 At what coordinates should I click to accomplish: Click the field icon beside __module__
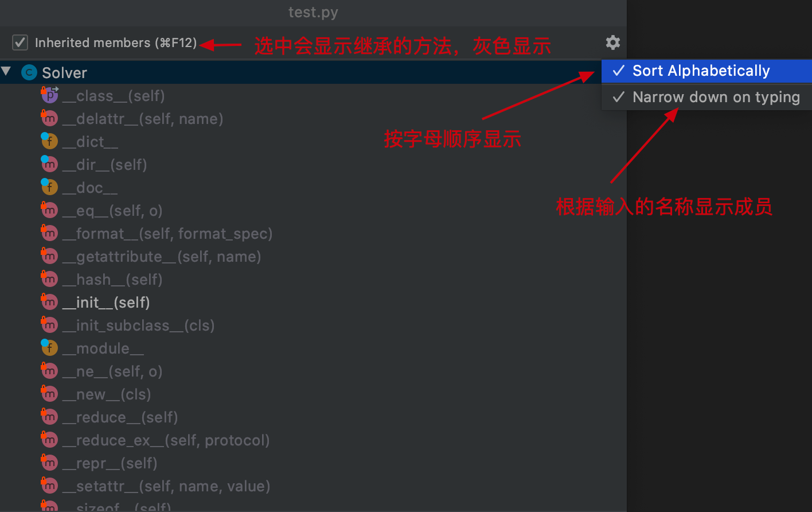coord(50,348)
